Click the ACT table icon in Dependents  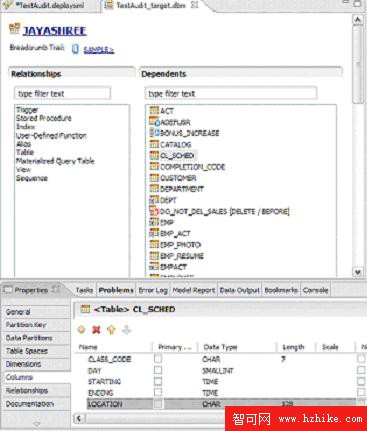coord(154,110)
